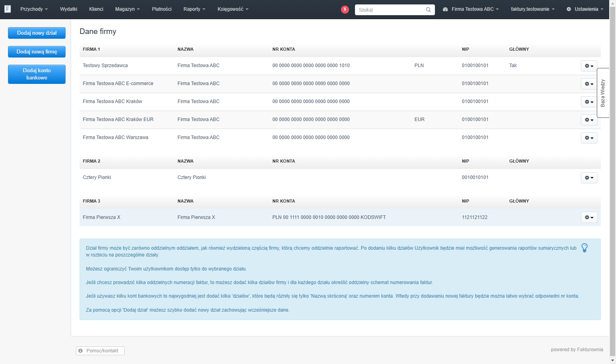616x364 pixels.
Task: Click the Dodaj nową firmę button
Action: click(37, 52)
